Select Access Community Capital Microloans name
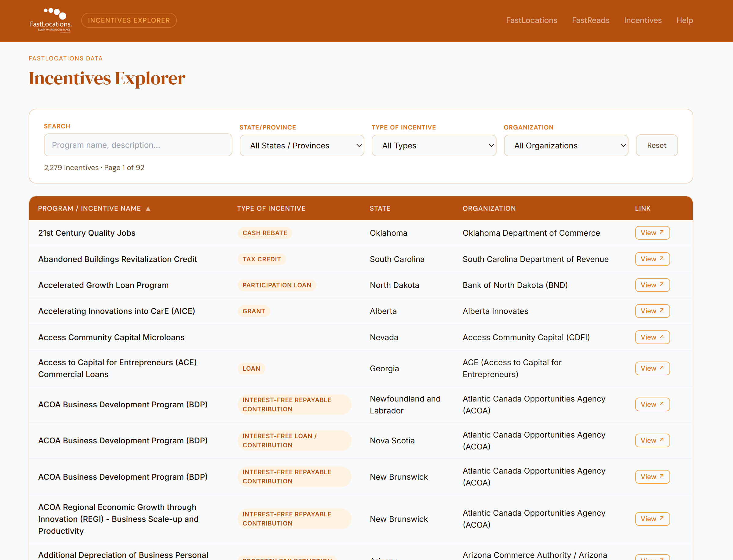Viewport: 733px width, 560px height. click(111, 337)
